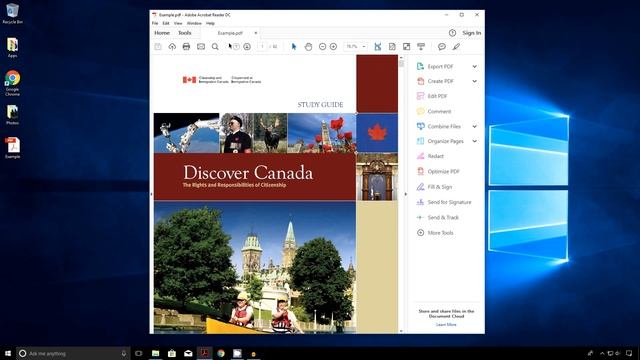The height and width of the screenshot is (360, 640).
Task: Expand Organize Pages chevron
Action: point(475,141)
